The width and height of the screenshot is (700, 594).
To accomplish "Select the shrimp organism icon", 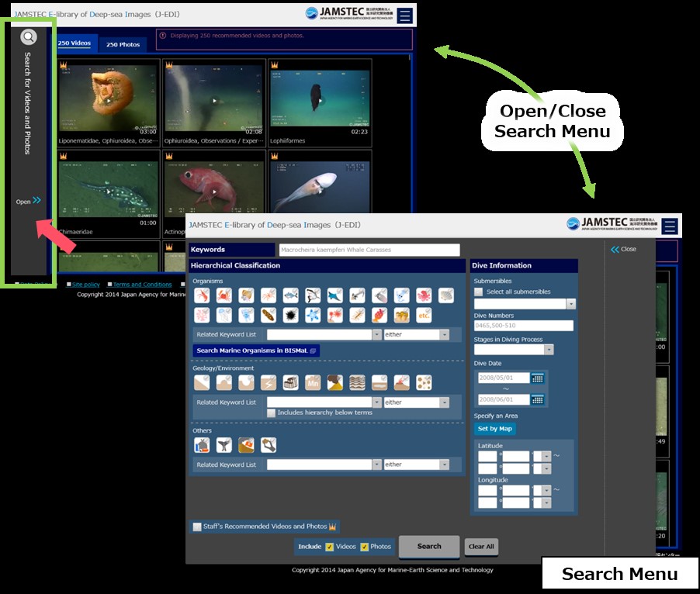I will (x=202, y=295).
